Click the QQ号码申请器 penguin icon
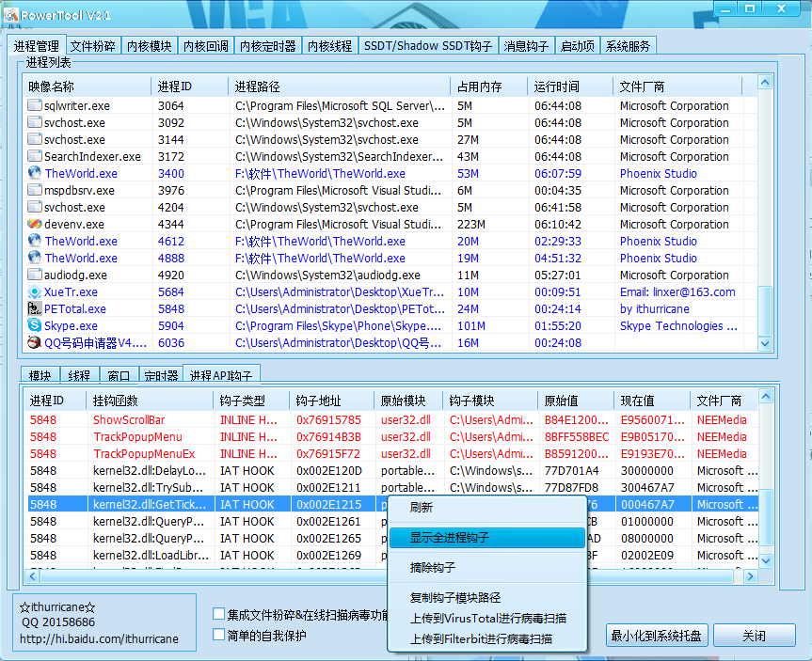Image resolution: width=812 pixels, height=661 pixels. click(x=34, y=342)
